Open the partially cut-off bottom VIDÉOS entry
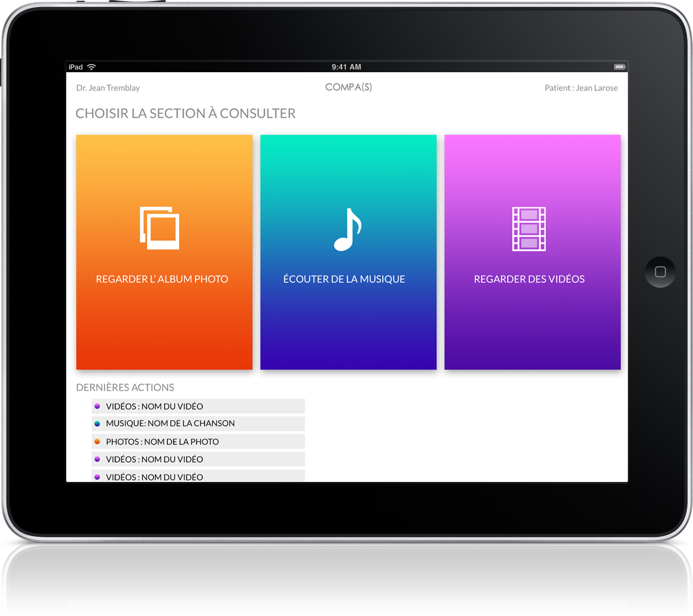693x616 pixels. click(x=154, y=476)
